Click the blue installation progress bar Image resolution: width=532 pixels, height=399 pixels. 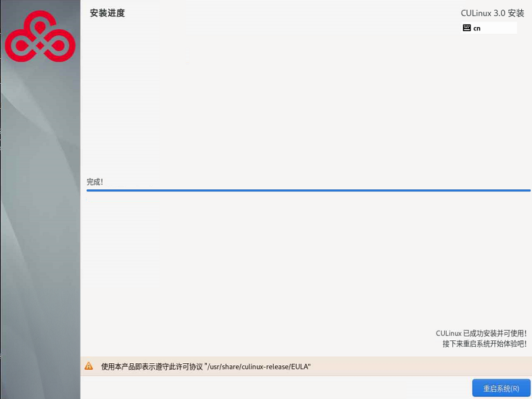pyautogui.click(x=308, y=190)
